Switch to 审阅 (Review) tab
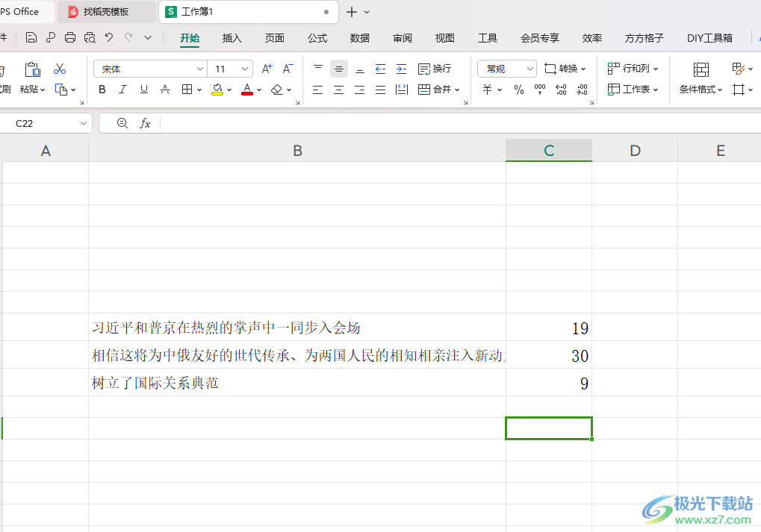761x532 pixels. (x=403, y=38)
